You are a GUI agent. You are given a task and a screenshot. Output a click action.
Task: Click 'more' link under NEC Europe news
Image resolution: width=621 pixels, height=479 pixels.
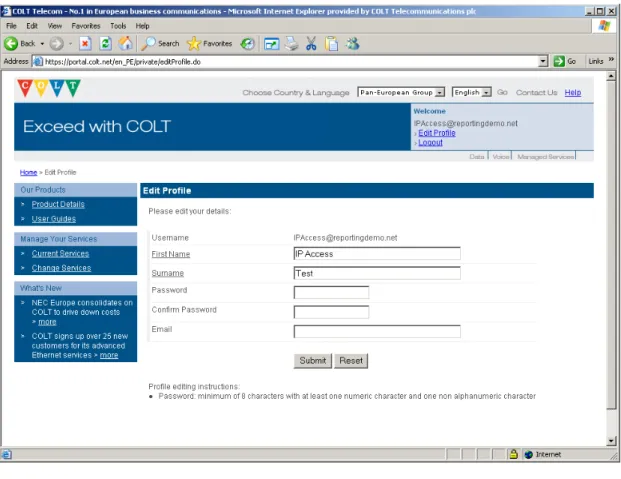(47, 322)
